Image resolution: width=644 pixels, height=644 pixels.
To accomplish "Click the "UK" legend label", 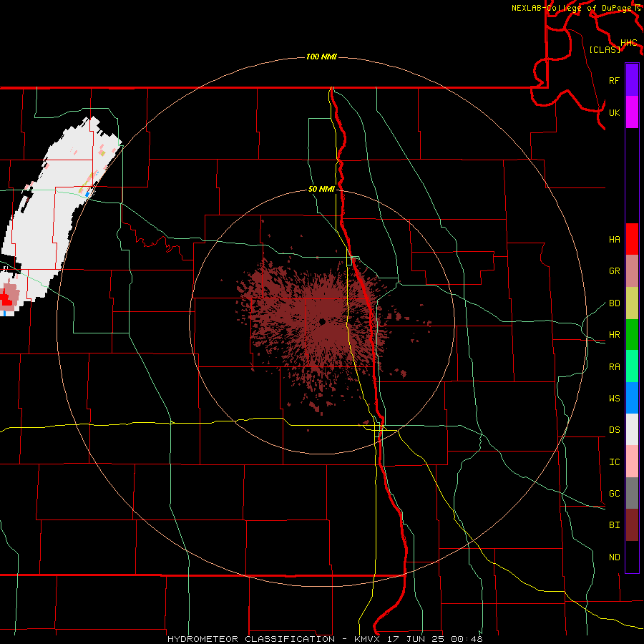I will pyautogui.click(x=614, y=112).
